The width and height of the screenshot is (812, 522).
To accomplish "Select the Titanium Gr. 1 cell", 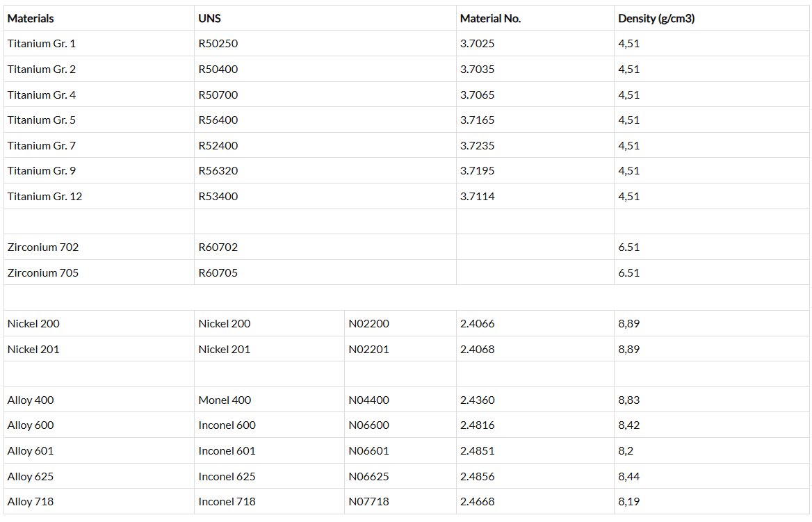I will point(42,44).
